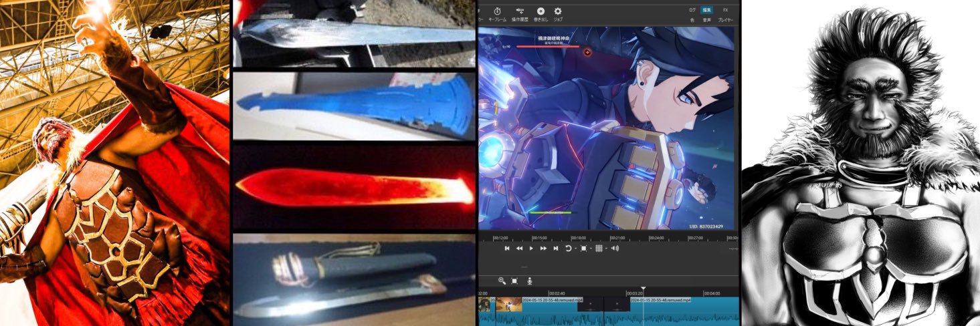The height and width of the screenshot is (326, 980).
Task: Switch to the 色 layout
Action: [692, 21]
